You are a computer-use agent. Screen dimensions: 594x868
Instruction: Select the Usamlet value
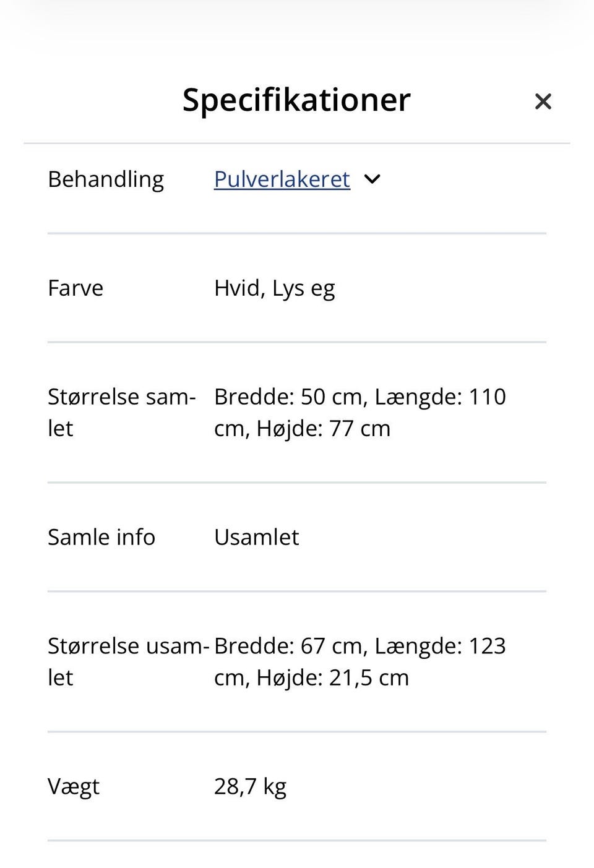pyautogui.click(x=257, y=537)
